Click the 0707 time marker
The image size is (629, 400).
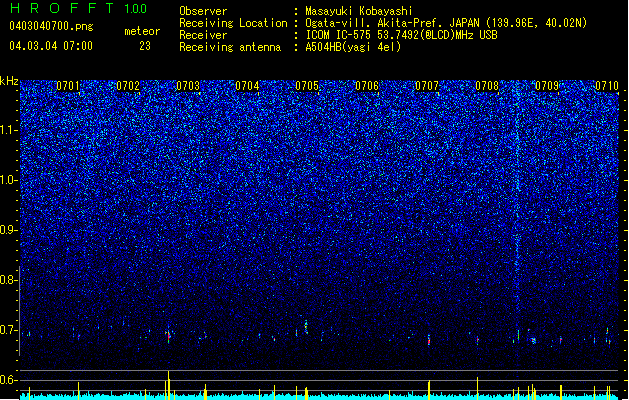click(x=427, y=86)
